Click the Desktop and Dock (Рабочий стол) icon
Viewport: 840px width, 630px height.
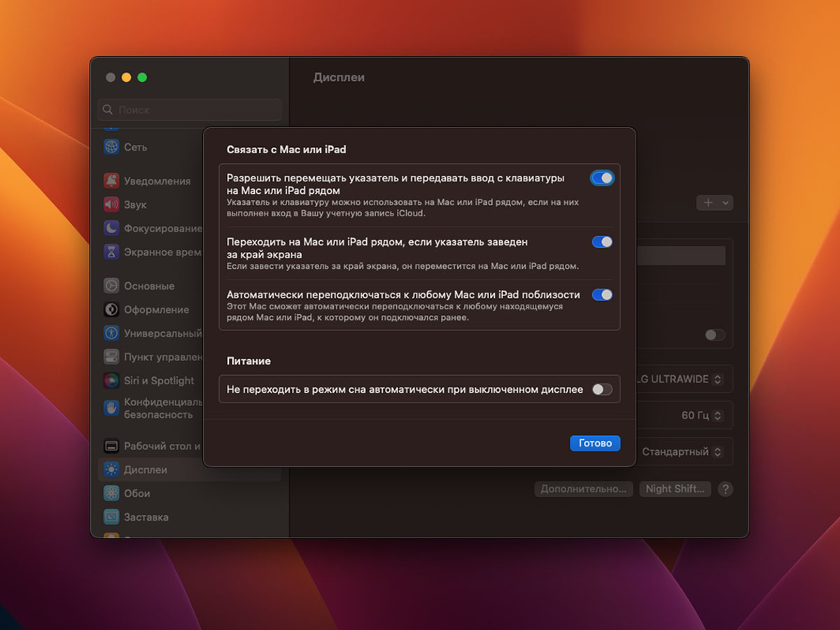111,446
